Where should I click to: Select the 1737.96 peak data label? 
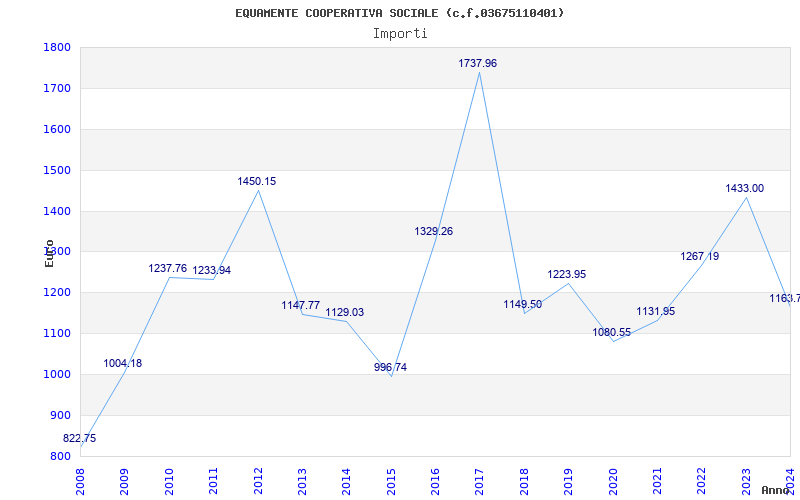click(478, 63)
